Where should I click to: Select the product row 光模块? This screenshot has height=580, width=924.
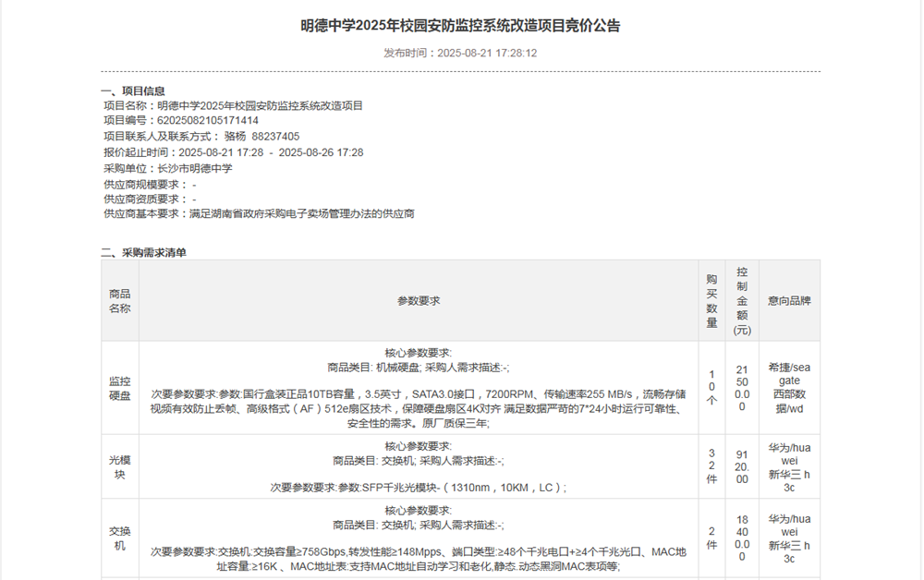coord(115,465)
